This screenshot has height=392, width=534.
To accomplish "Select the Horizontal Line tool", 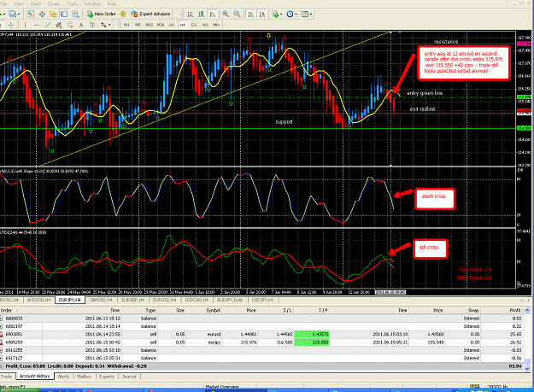I will click(37, 25).
